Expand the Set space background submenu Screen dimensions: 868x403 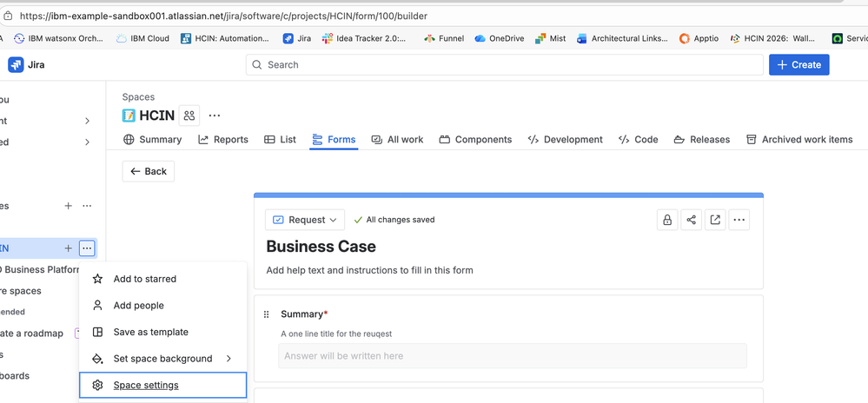[x=162, y=359]
